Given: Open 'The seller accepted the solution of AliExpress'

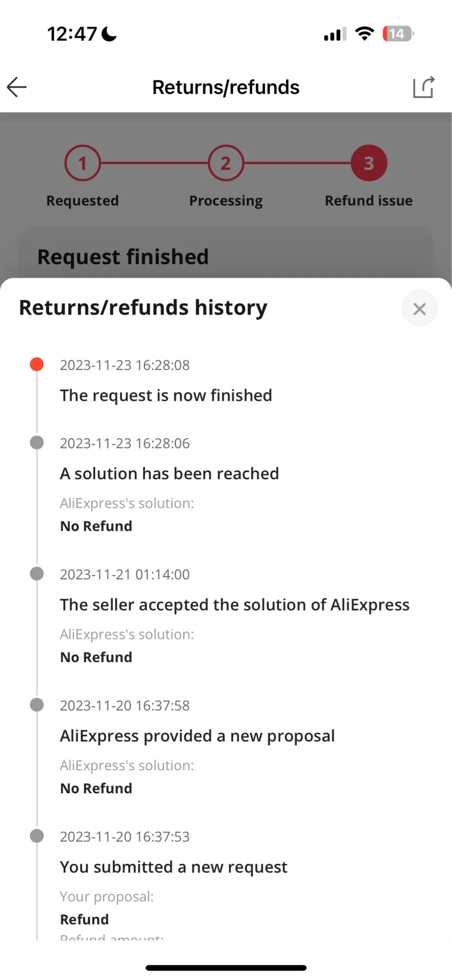Looking at the screenshot, I should click(x=235, y=605).
